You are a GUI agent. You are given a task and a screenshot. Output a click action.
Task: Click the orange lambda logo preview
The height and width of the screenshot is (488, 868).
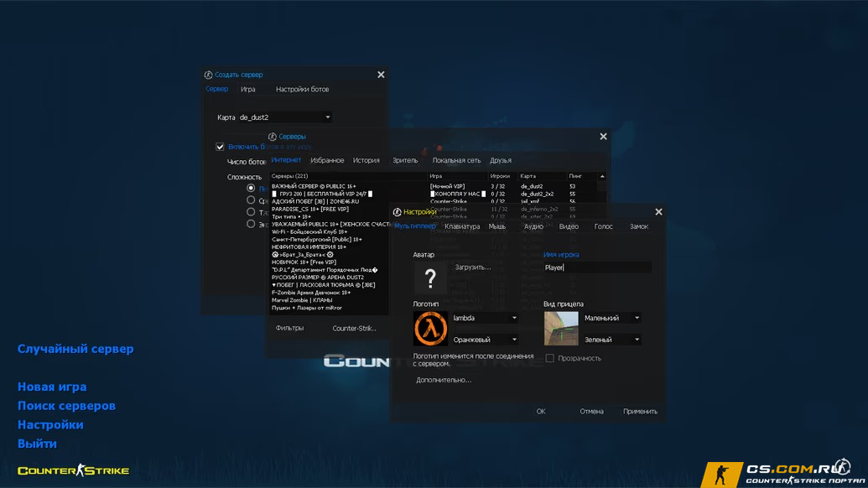pos(430,328)
